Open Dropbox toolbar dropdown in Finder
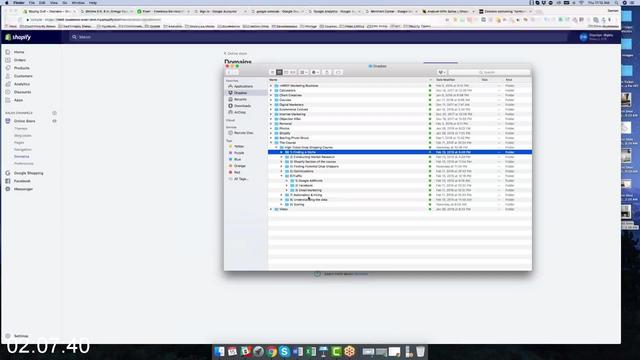Viewport: 640px width, 360px height. (x=442, y=72)
